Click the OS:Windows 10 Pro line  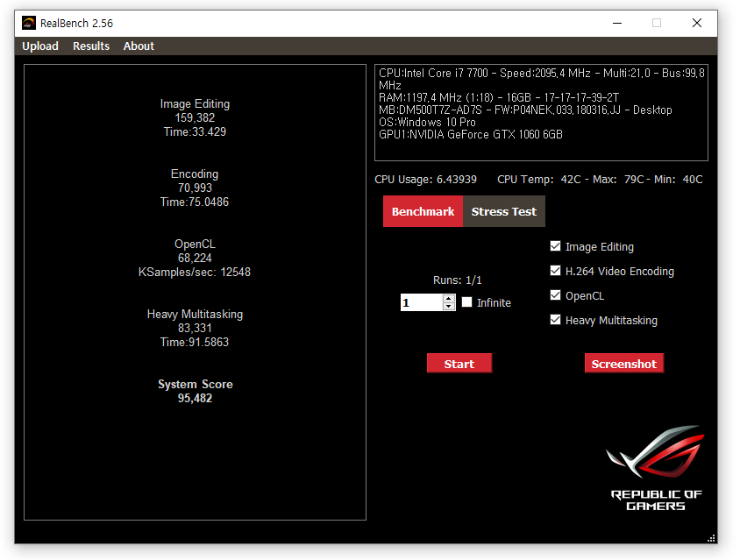tap(427, 123)
